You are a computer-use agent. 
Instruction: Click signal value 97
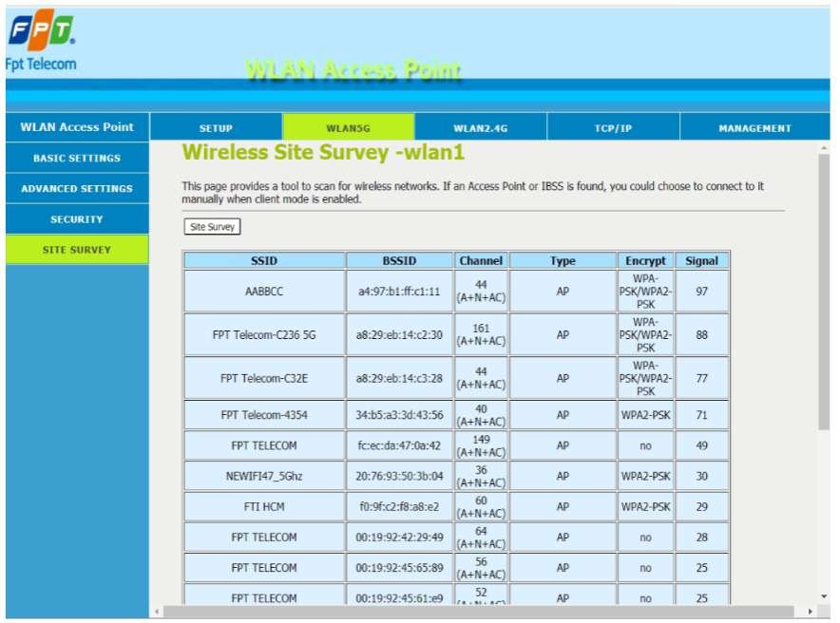coord(702,292)
